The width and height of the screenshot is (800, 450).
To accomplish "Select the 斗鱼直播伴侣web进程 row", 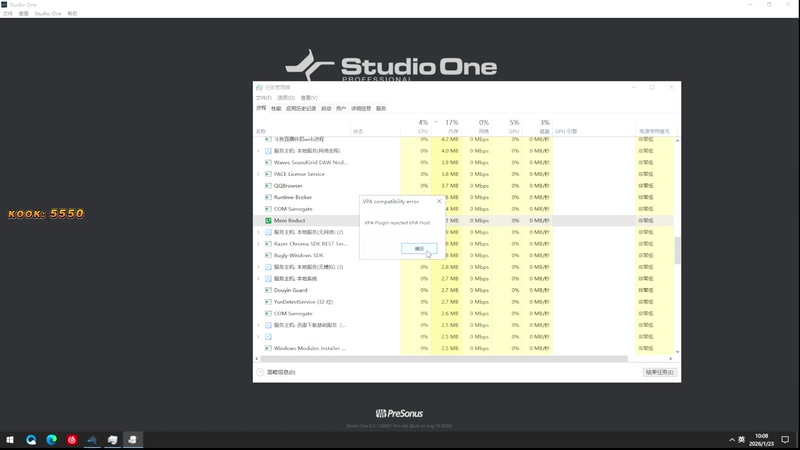I will coord(463,139).
